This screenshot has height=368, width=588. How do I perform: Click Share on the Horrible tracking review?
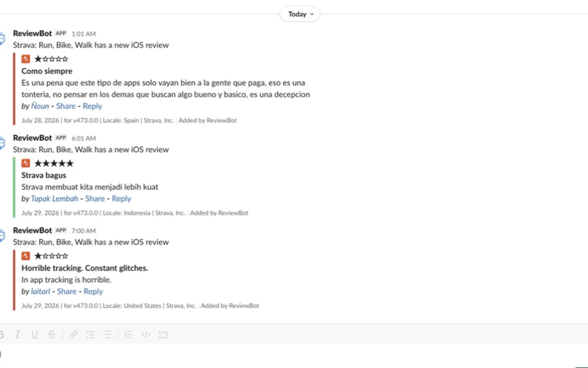(x=67, y=291)
